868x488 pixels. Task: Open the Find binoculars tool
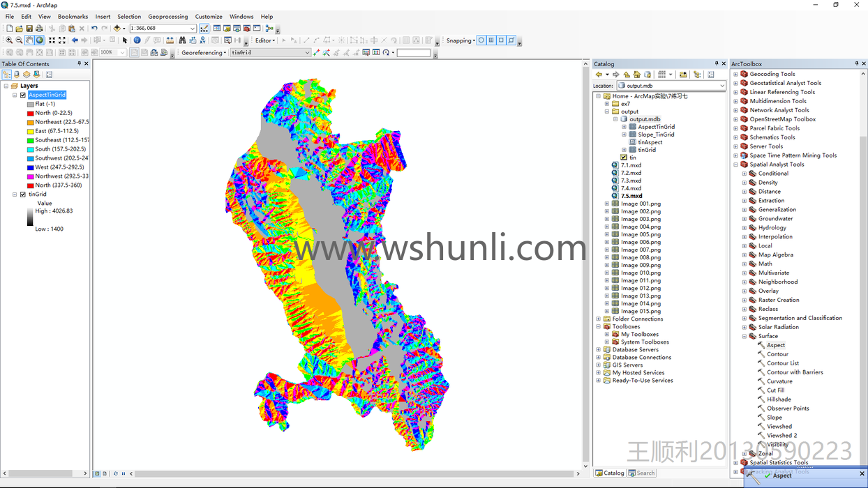click(182, 40)
